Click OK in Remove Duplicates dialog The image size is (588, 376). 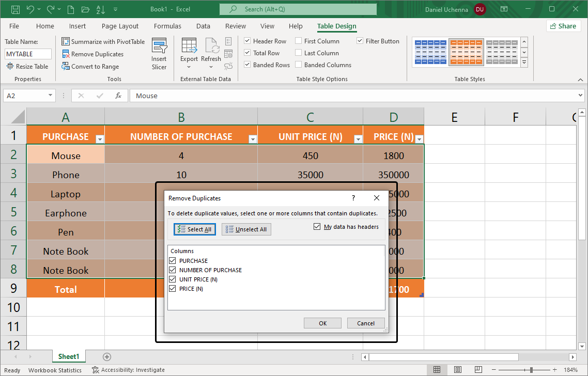click(x=322, y=323)
